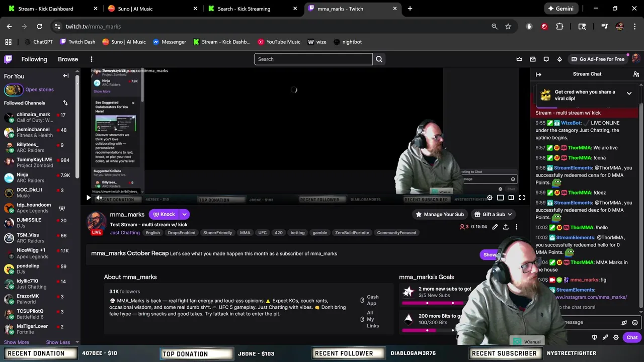This screenshot has width=644, height=362.
Task: Play the stream with the play button
Action: pos(88,198)
